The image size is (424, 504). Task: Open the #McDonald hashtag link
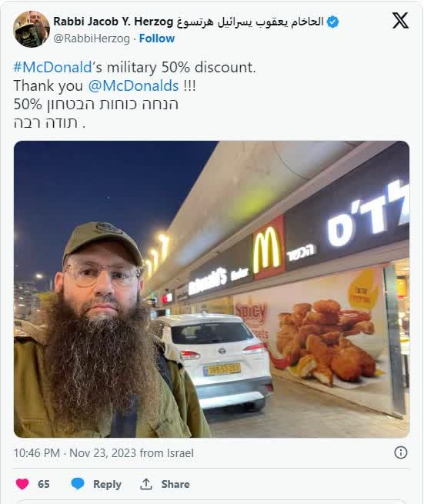point(53,68)
